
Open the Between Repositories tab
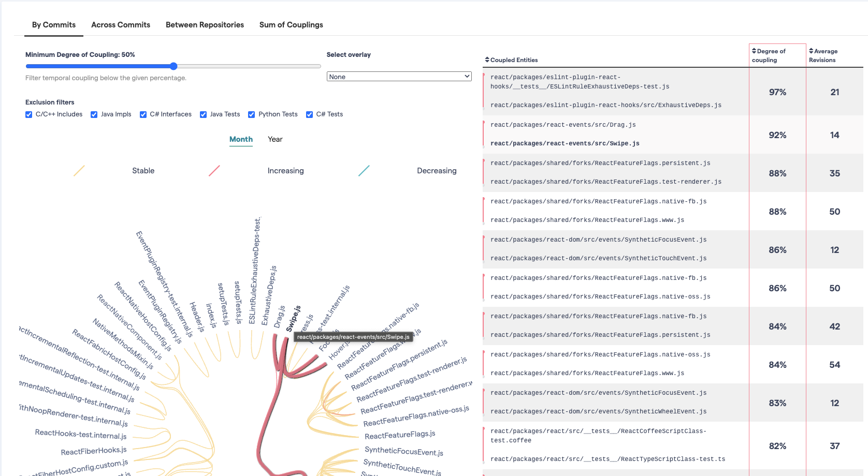(x=205, y=24)
